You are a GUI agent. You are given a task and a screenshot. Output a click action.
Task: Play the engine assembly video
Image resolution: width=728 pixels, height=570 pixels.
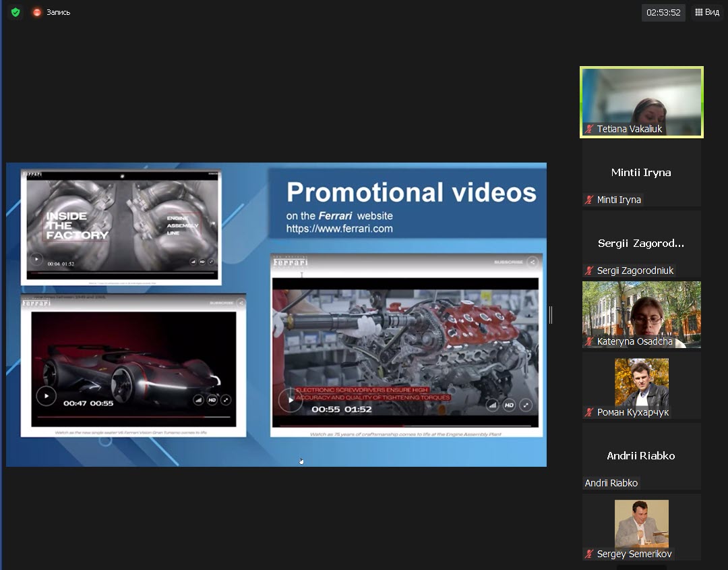point(290,400)
